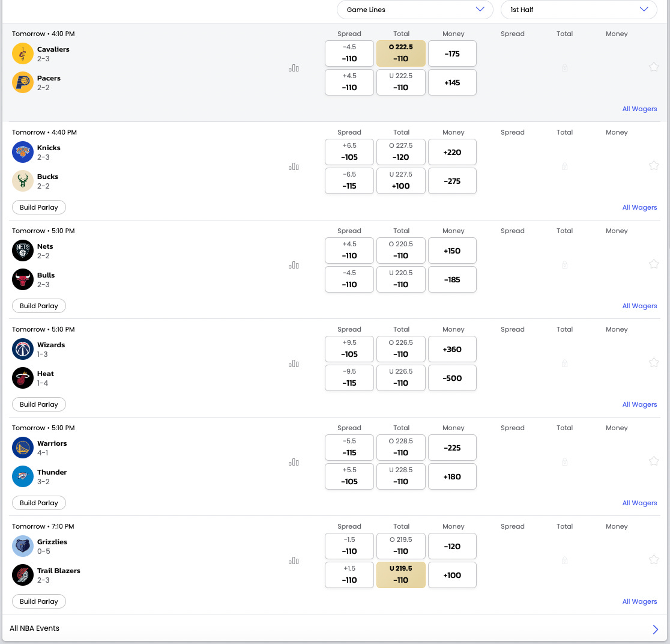Image resolution: width=670 pixels, height=644 pixels.
Task: Click the Knicks team logo
Action: [23, 152]
